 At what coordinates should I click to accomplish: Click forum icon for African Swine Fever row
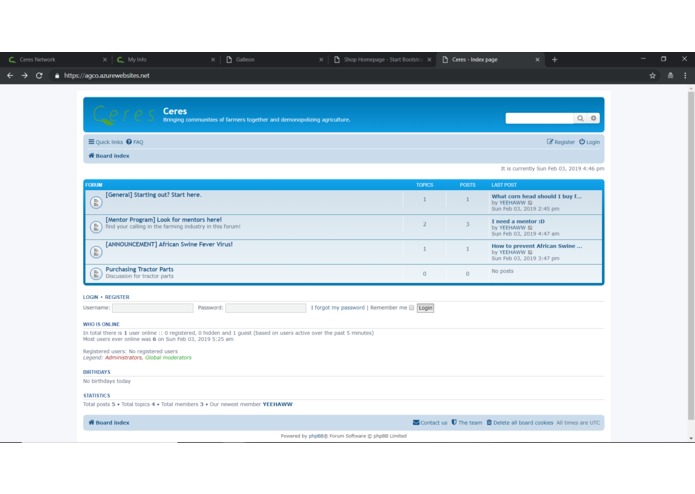coord(96,252)
